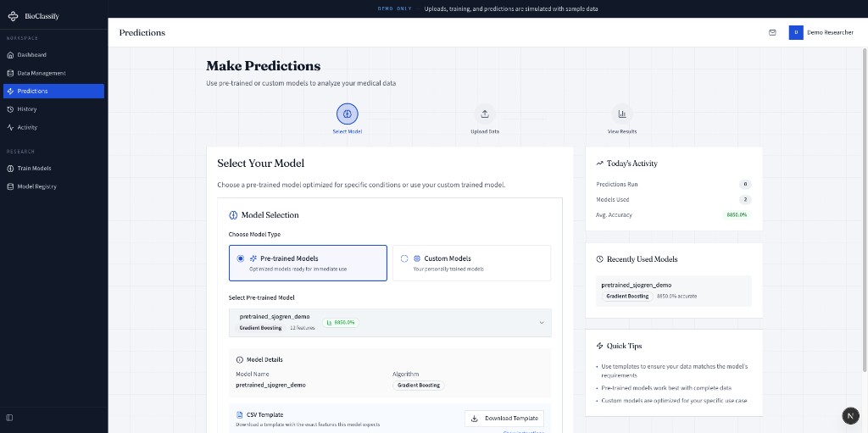Open Activity in the sidebar
Screen dimensions: 868x433
[x=53, y=127]
